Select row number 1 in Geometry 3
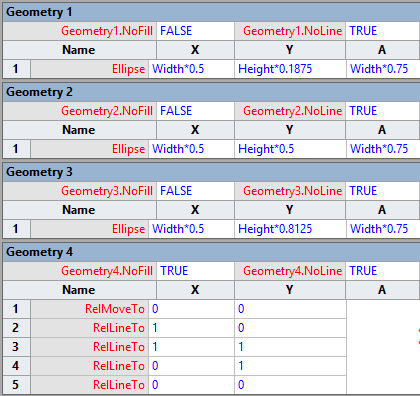 pyautogui.click(x=16, y=229)
